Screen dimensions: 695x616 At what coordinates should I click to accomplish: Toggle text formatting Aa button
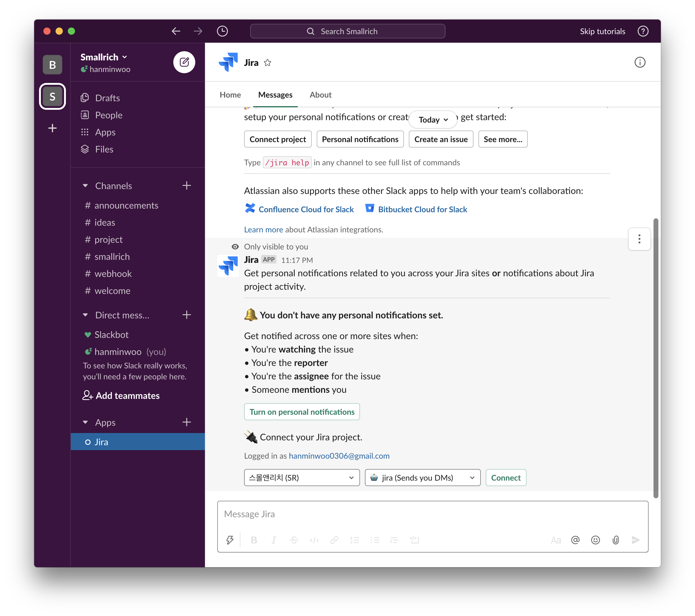pos(556,540)
